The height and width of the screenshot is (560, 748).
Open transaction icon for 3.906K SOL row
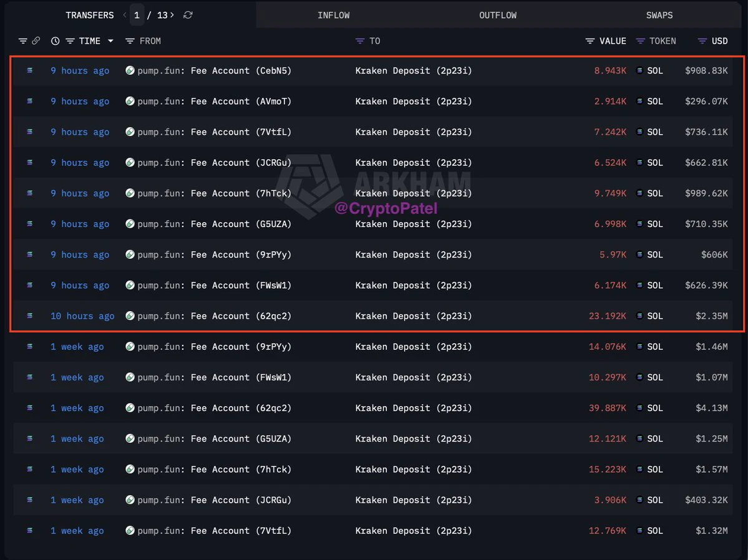click(29, 500)
